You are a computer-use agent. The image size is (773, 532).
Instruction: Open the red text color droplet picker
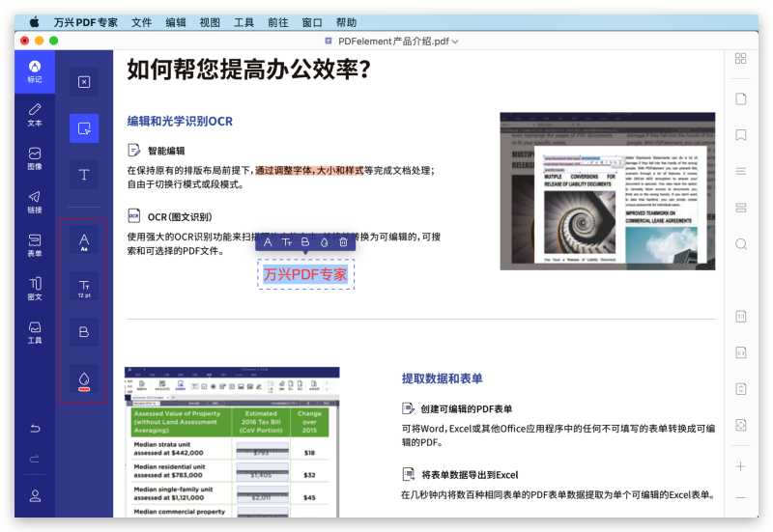point(84,379)
